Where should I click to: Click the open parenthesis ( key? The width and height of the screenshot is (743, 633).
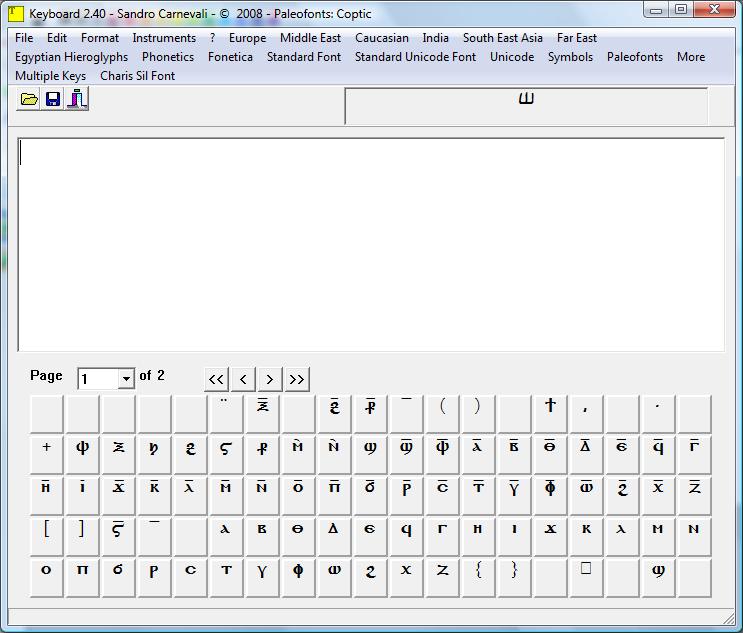click(x=442, y=414)
